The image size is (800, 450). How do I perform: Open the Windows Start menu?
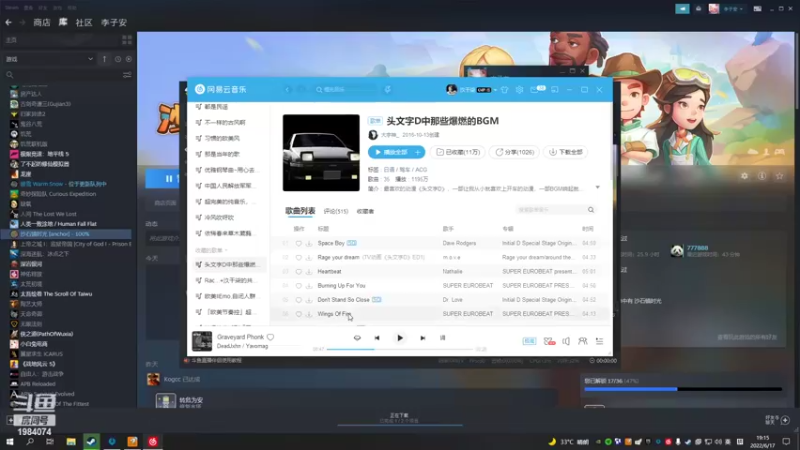[x=10, y=441]
